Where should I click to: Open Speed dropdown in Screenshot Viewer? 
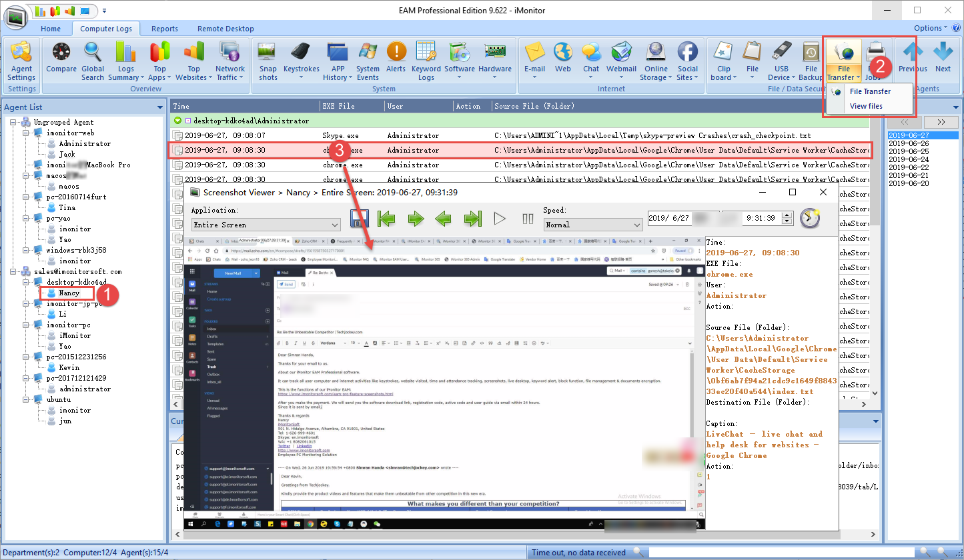pos(592,225)
